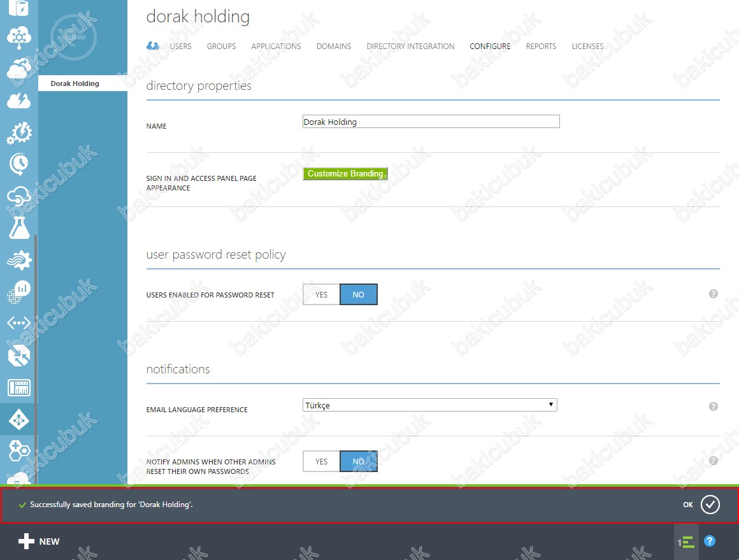Open the cloud with lightning bolt sidebar icon
The image size is (739, 560).
[19, 101]
